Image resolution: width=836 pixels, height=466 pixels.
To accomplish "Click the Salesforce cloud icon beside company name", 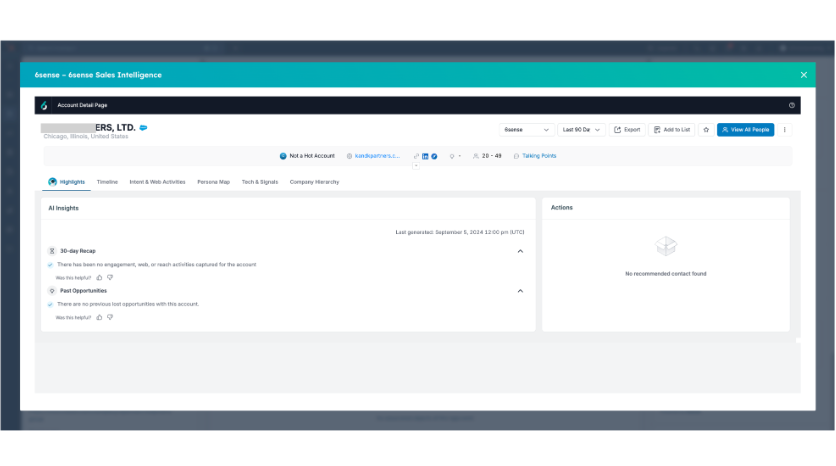I will tap(143, 128).
